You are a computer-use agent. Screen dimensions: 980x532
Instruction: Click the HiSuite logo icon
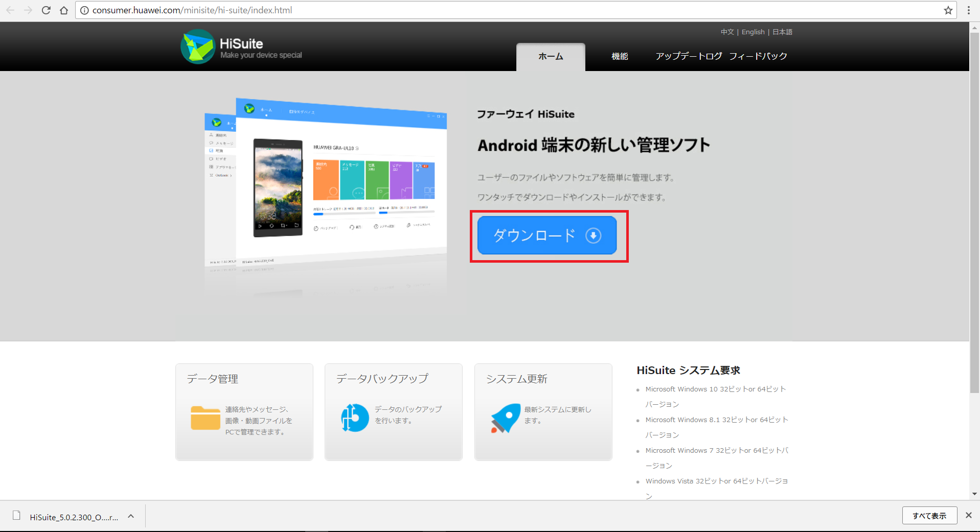tap(198, 47)
